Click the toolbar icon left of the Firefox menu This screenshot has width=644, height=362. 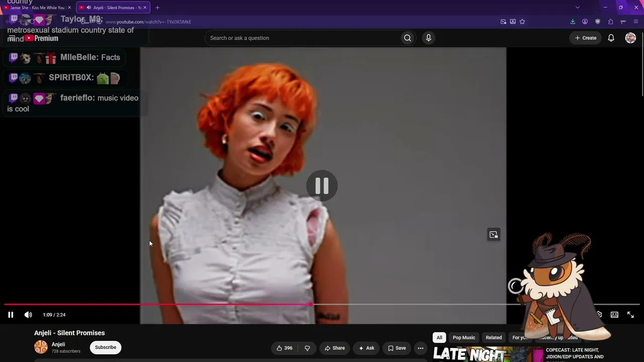tap(623, 22)
